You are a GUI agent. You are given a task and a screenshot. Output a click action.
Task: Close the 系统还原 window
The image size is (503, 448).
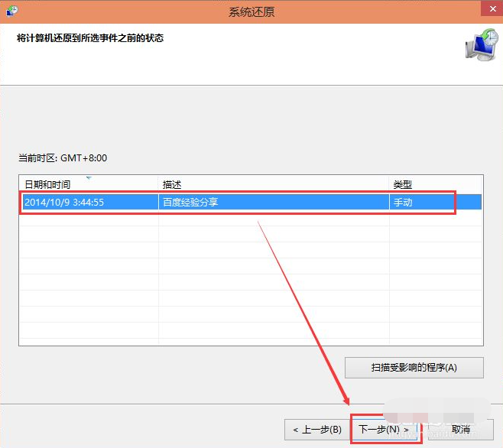pos(492,8)
